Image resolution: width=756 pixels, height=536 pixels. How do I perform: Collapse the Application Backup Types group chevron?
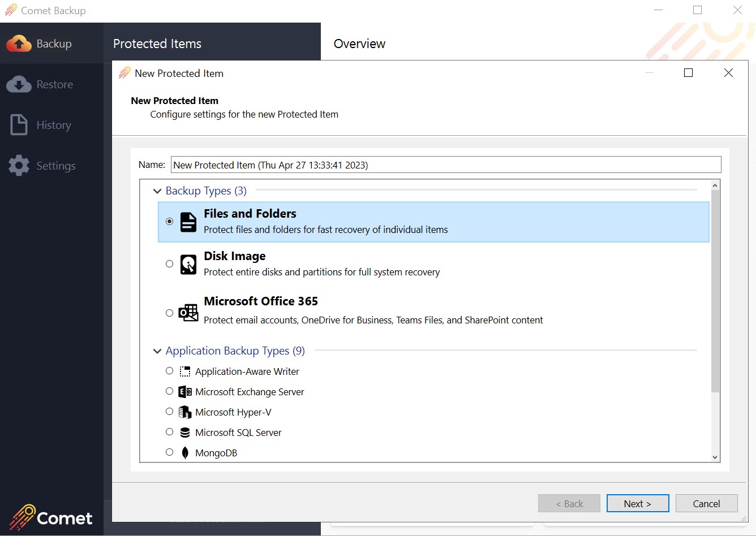[157, 351]
